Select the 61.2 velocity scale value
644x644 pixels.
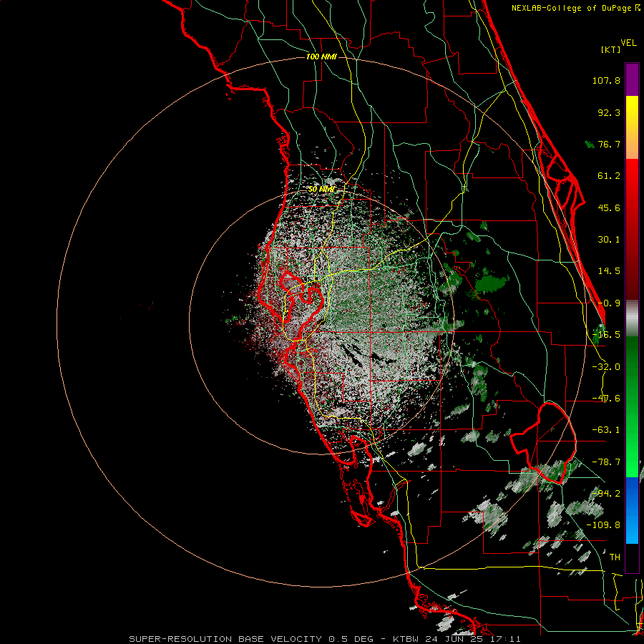[x=609, y=176]
